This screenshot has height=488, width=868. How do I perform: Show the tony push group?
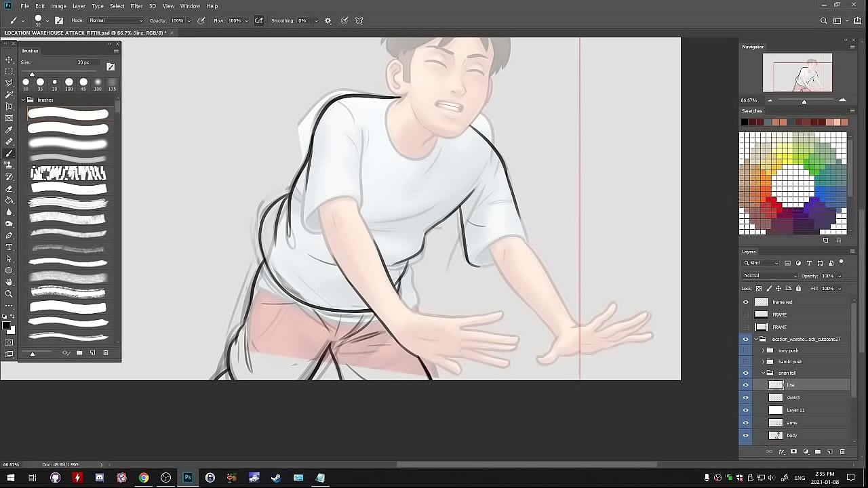point(746,350)
